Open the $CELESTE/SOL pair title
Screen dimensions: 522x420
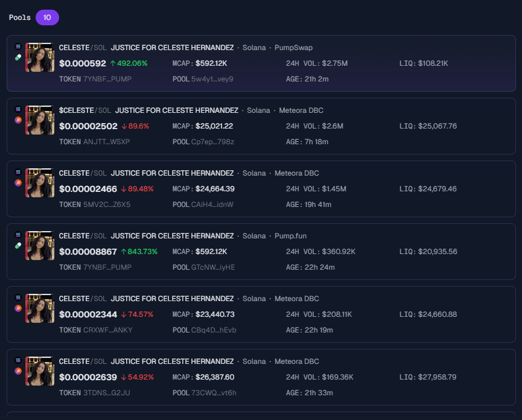85,110
